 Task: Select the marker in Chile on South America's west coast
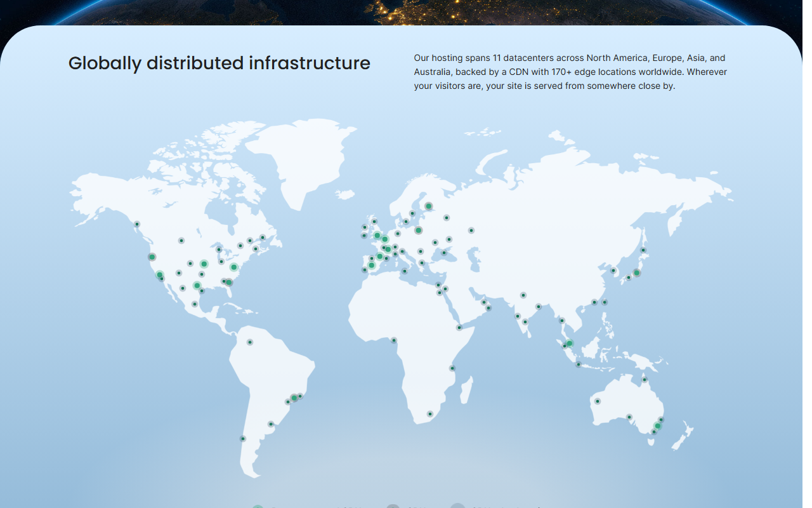coord(242,439)
